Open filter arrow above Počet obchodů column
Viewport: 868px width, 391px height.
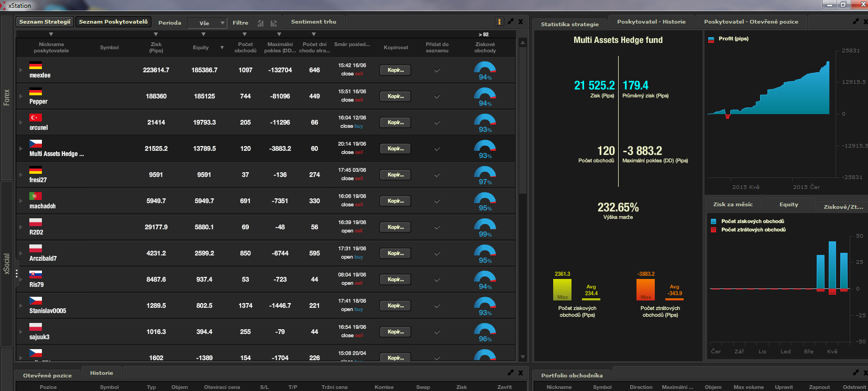(x=245, y=35)
